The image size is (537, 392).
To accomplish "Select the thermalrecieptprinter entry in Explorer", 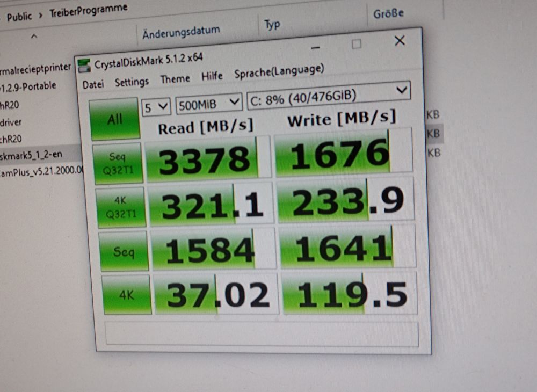I will tap(35, 69).
